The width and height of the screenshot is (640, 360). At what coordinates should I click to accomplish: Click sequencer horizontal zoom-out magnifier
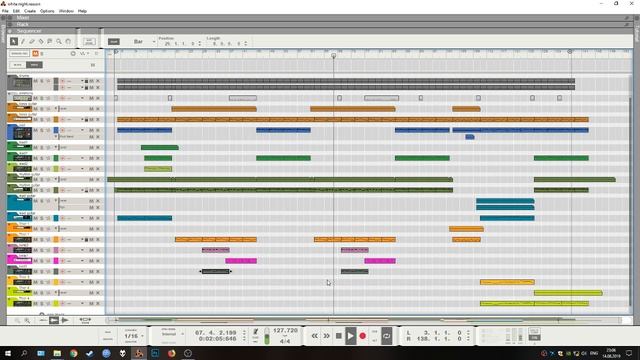(x=17, y=321)
